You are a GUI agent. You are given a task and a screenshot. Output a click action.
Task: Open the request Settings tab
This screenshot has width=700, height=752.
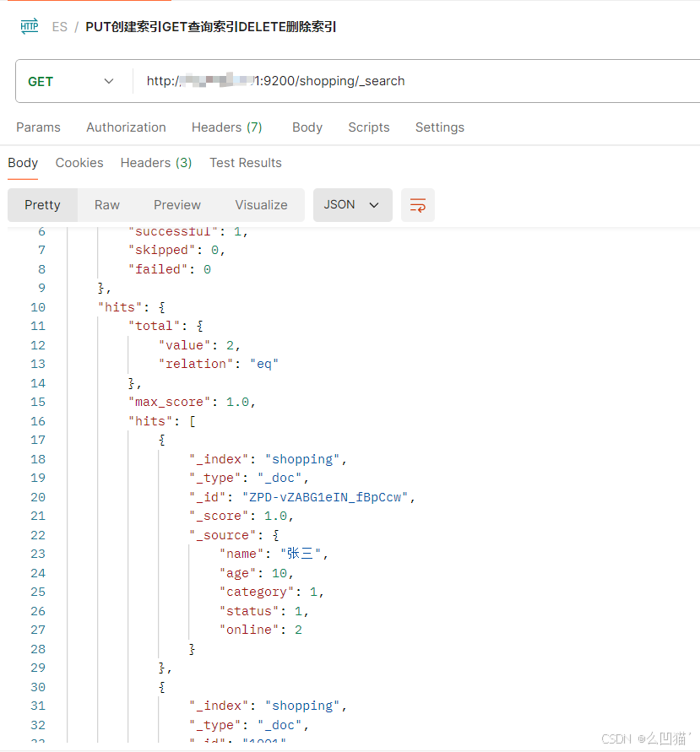pyautogui.click(x=439, y=127)
